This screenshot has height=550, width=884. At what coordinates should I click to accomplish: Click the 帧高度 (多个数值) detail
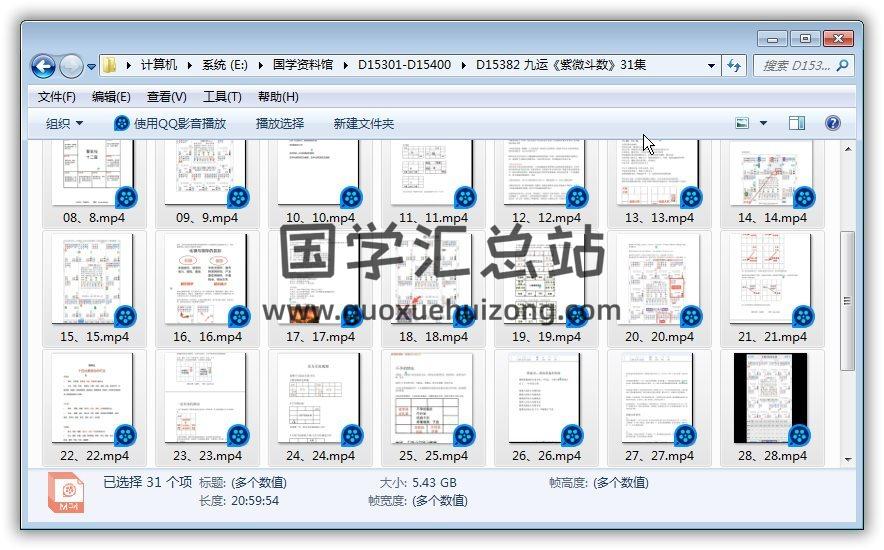click(599, 483)
